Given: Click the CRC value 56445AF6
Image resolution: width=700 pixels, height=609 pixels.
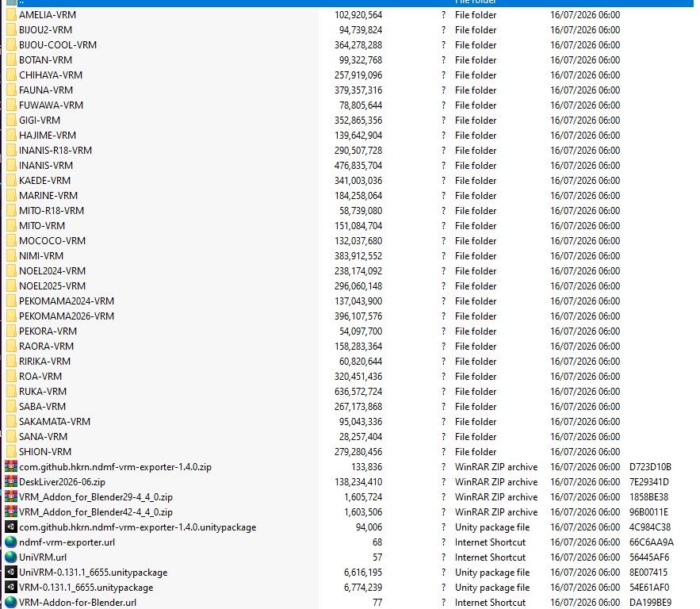Looking at the screenshot, I should point(649,557).
